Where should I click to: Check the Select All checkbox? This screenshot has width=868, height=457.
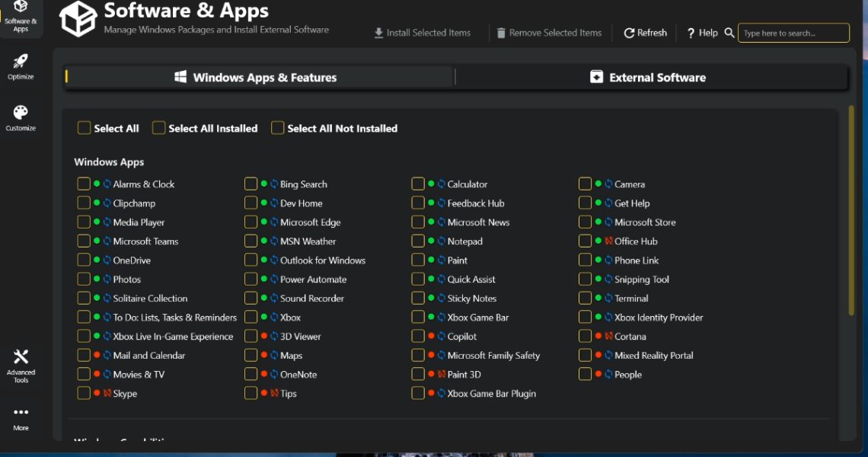click(x=84, y=128)
